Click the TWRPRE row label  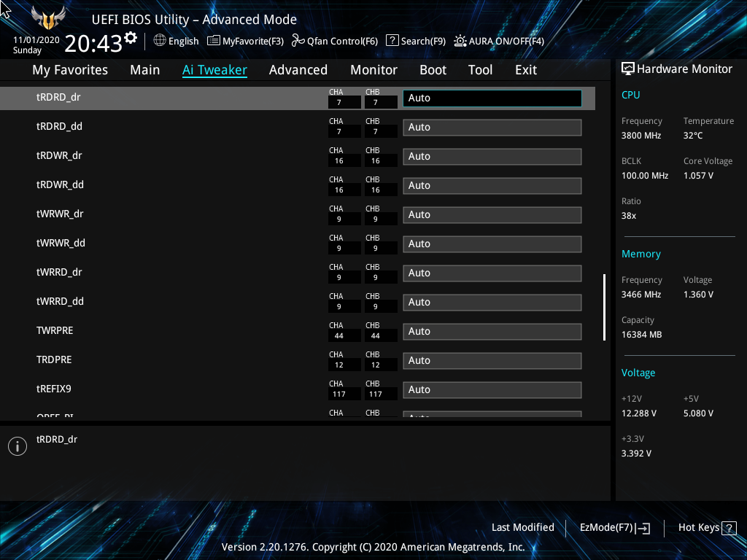point(55,330)
